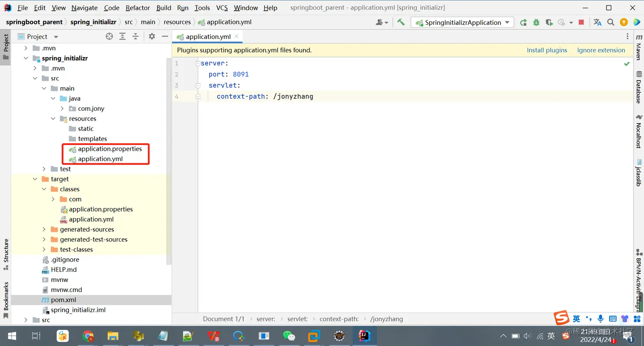Collapse the target folder node
Viewport: 644px width, 346px height.
pos(35,179)
